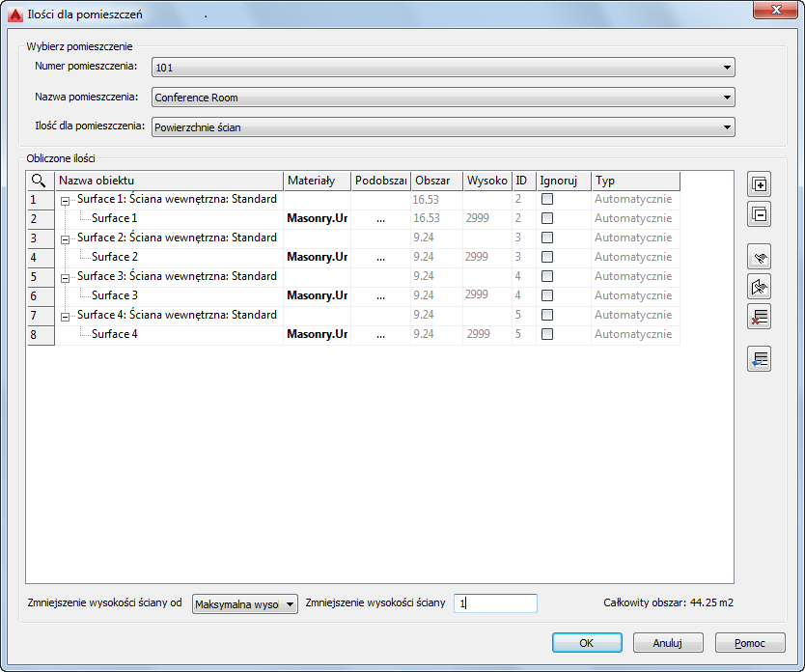Open sub-areas ellipsis for Surface 2 row
805x672 pixels.
coord(380,258)
